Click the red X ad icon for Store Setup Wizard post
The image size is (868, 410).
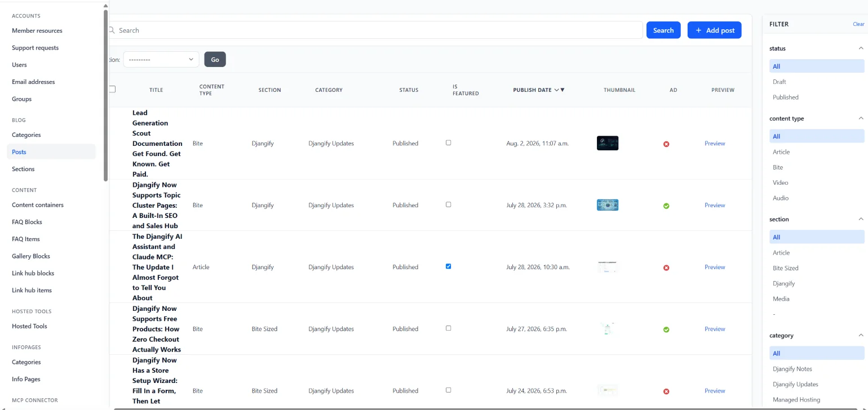[x=666, y=391]
